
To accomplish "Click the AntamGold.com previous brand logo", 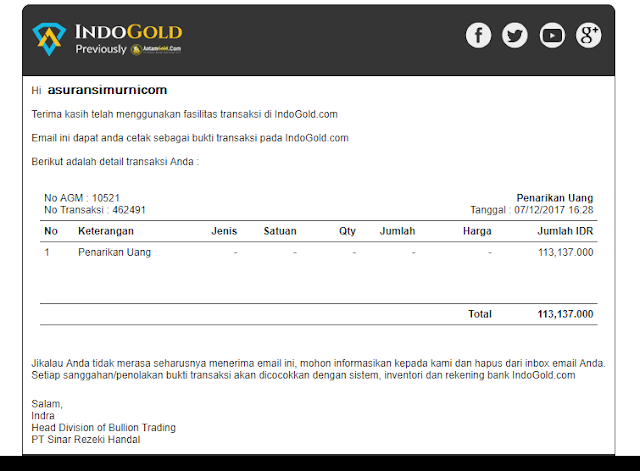I will (x=156, y=49).
